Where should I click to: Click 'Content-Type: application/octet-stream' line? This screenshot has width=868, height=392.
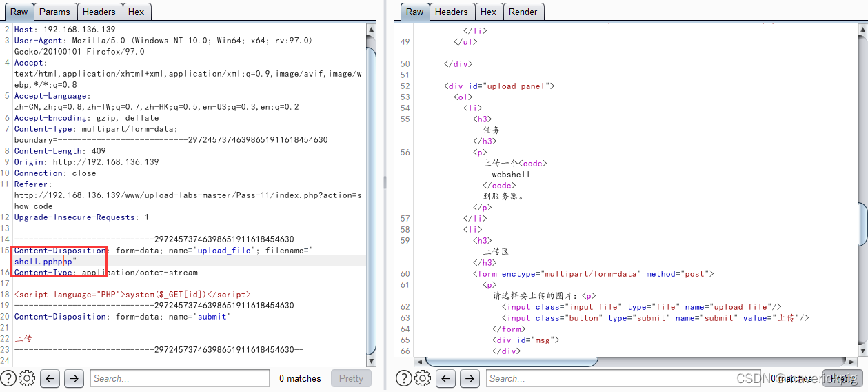pyautogui.click(x=105, y=273)
